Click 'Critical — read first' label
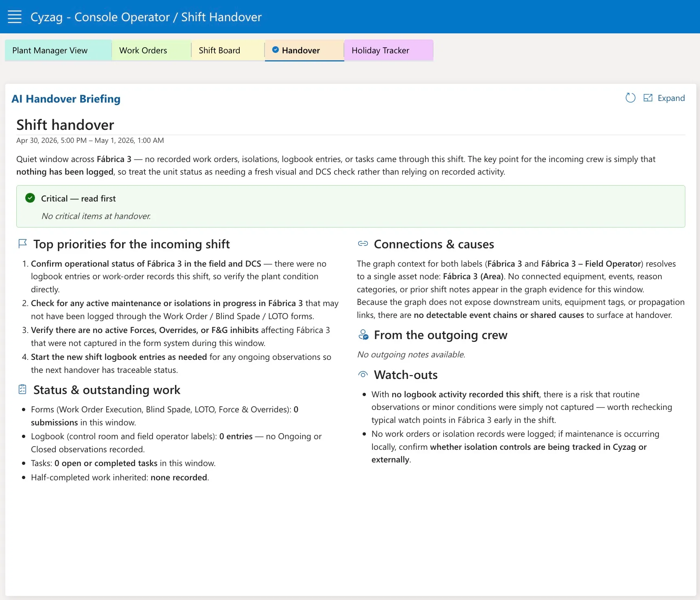The height and width of the screenshot is (600, 700). click(78, 199)
